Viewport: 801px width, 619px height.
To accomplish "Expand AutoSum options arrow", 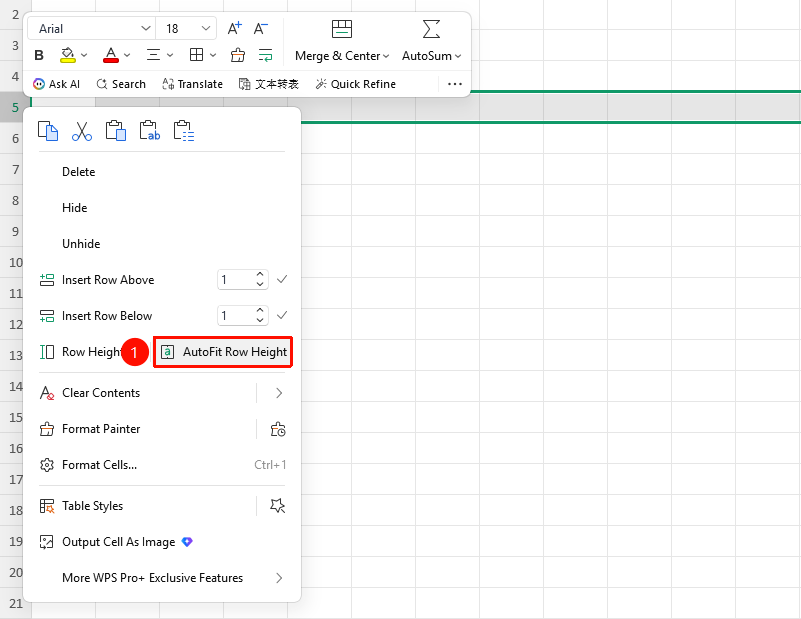I will (458, 56).
